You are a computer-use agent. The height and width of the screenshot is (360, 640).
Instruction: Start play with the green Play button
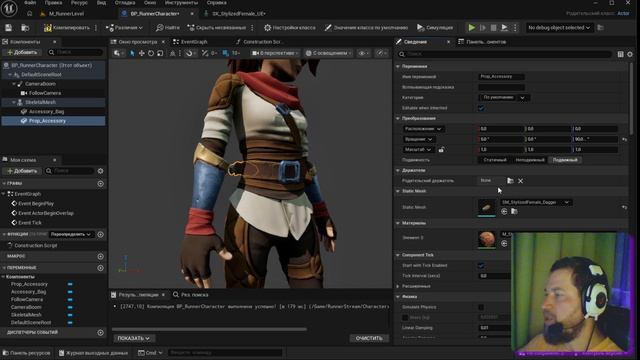[471, 28]
